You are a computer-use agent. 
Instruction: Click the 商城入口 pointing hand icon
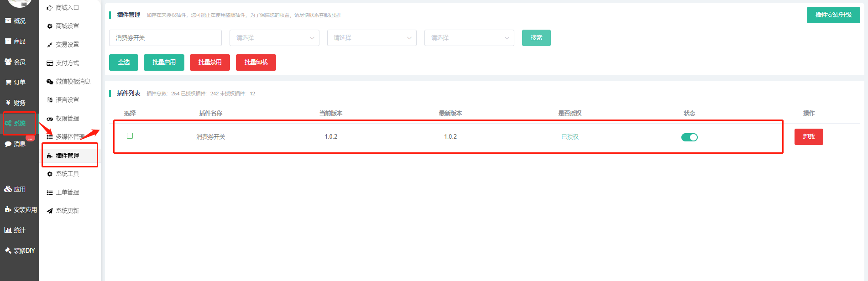pyautogui.click(x=50, y=8)
